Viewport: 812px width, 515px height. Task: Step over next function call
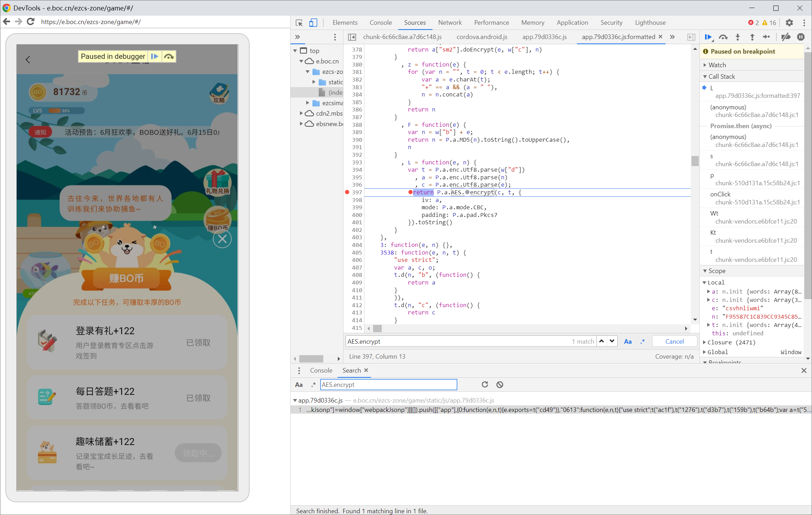(723, 37)
